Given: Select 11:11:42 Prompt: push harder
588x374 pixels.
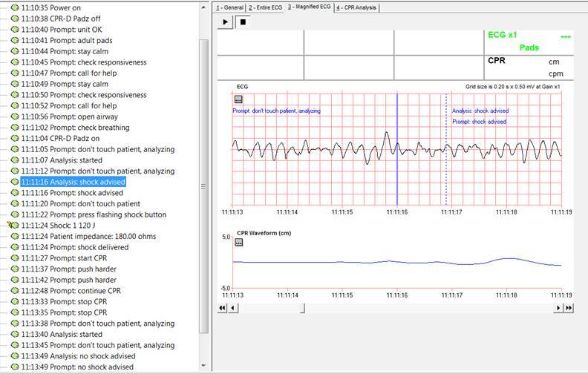Looking at the screenshot, I should point(68,280).
